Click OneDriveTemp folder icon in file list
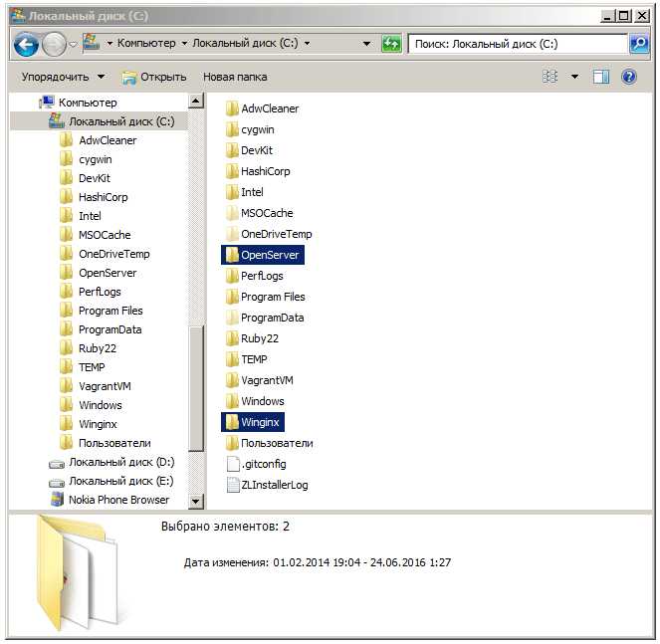This screenshot has width=660, height=644. [232, 234]
